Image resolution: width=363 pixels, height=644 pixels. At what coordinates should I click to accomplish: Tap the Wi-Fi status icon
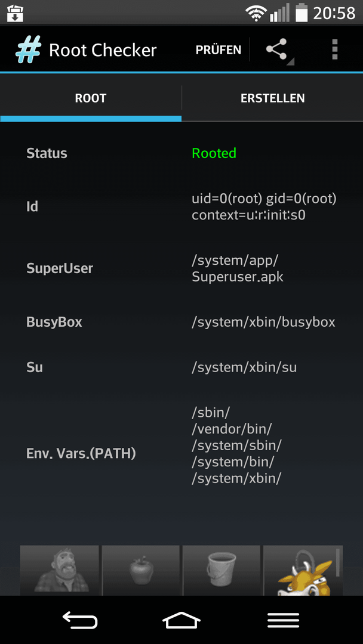(256, 13)
